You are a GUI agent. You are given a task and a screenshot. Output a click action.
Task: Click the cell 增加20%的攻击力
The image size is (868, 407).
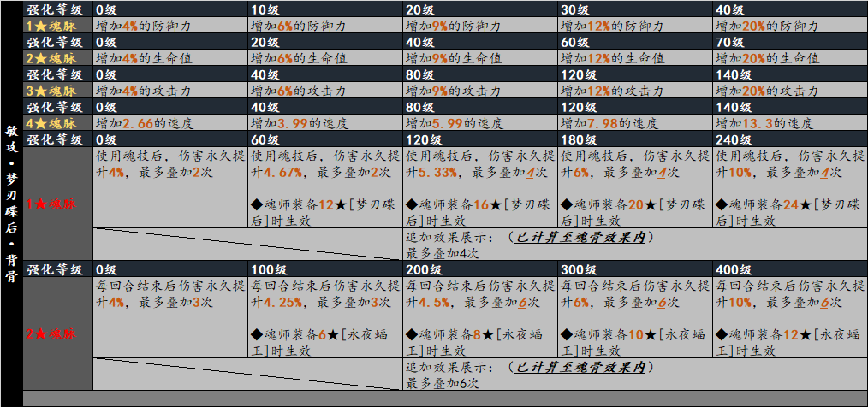(x=790, y=91)
